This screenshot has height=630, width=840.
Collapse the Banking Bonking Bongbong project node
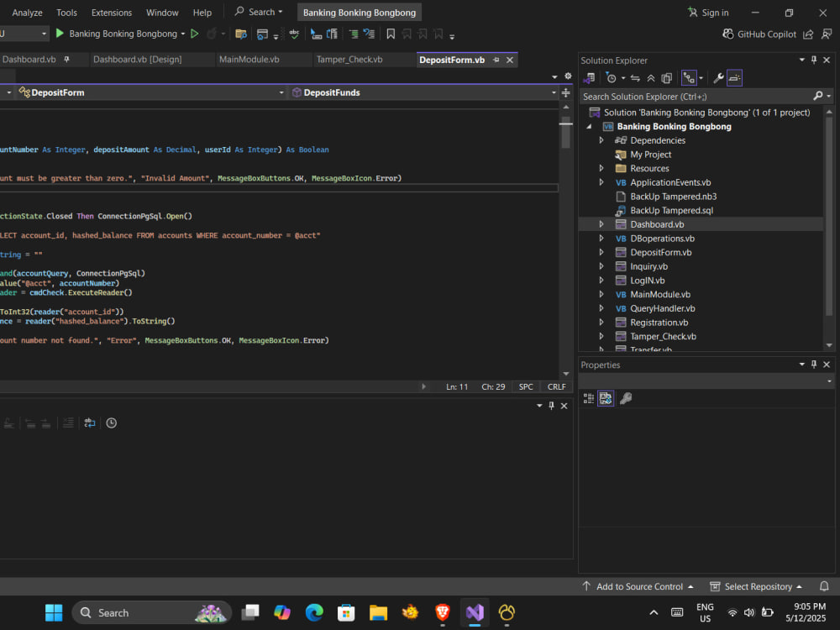click(x=590, y=127)
